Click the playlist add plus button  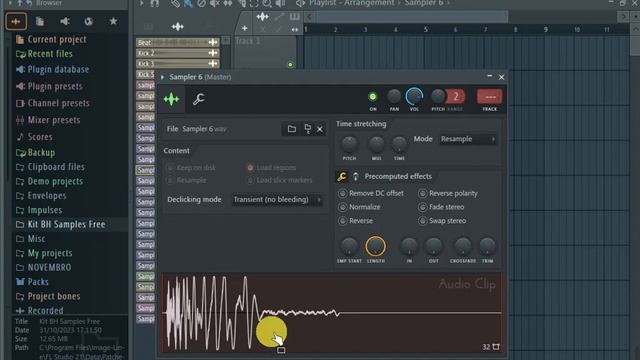pos(244,28)
